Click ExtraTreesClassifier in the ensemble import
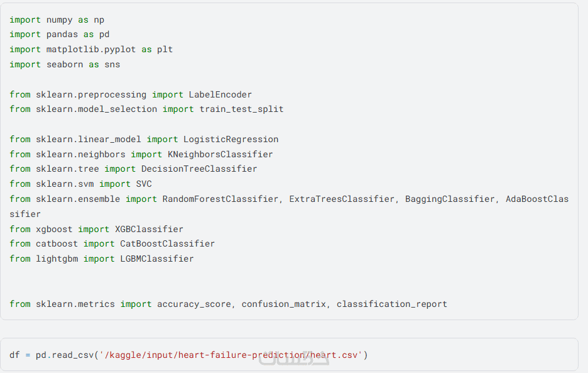This screenshot has height=373, width=588. point(342,199)
